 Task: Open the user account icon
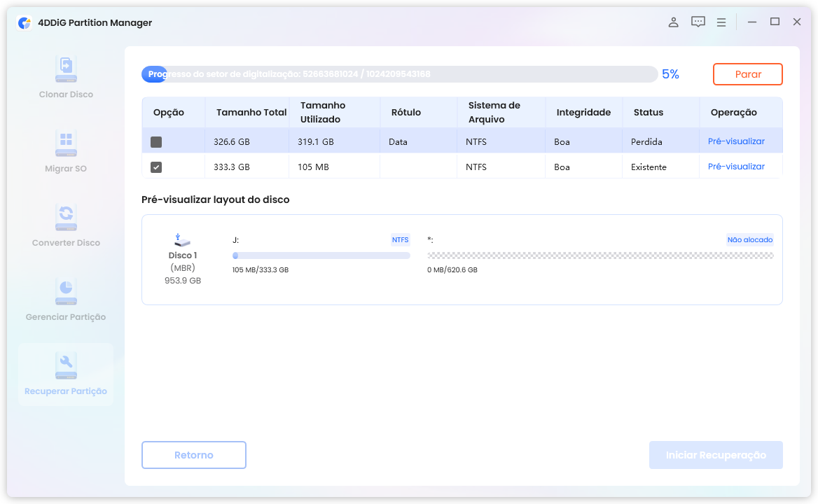673,22
